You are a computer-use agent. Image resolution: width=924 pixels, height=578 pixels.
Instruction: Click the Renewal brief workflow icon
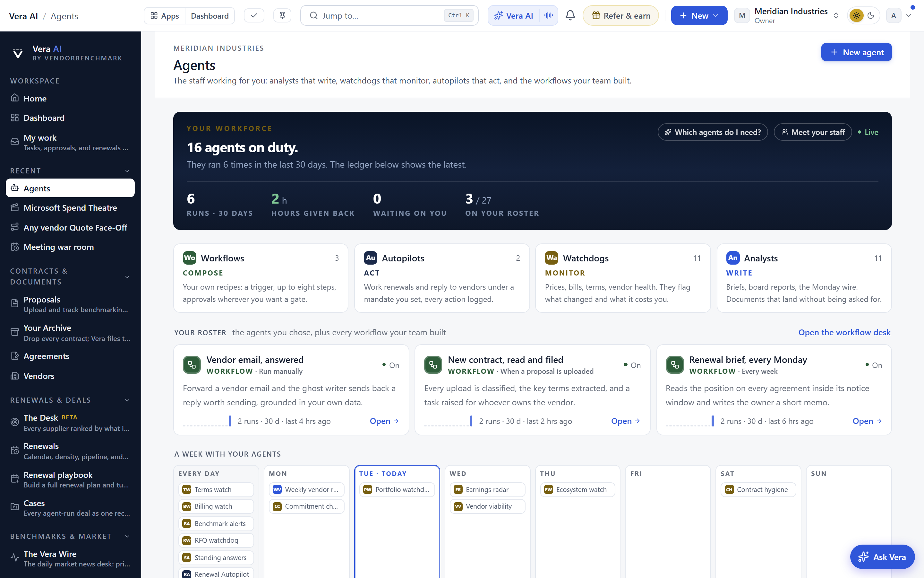[x=675, y=365]
